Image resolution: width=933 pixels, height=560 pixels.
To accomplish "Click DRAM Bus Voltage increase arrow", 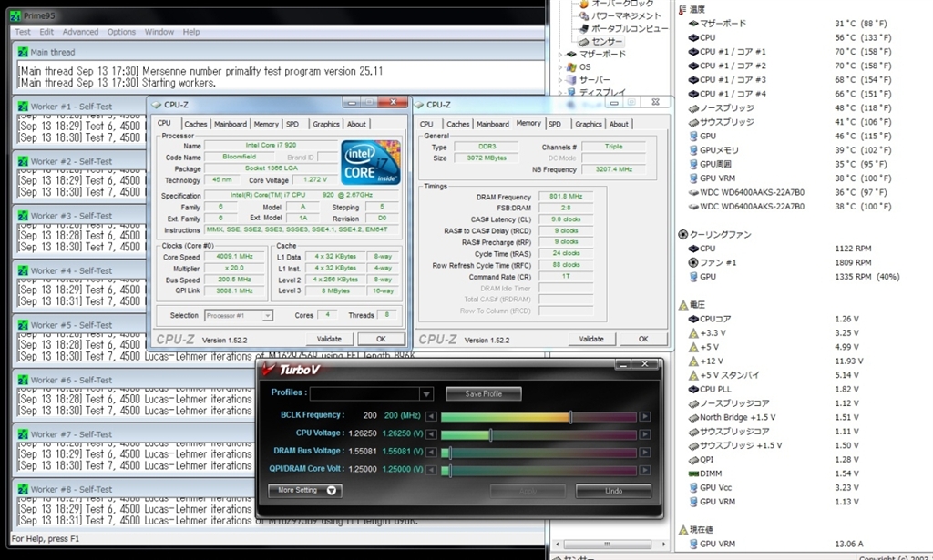I will 645,452.
